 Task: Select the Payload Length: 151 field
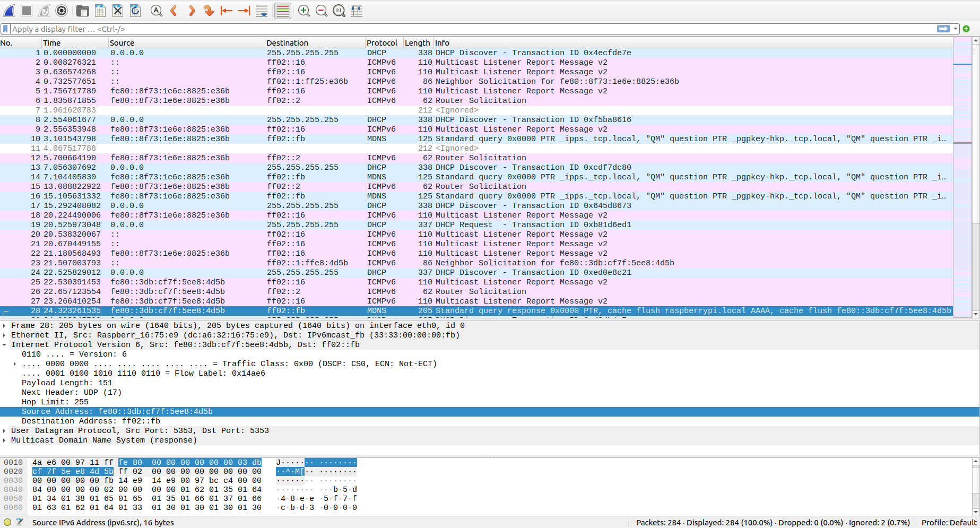pyautogui.click(x=67, y=383)
